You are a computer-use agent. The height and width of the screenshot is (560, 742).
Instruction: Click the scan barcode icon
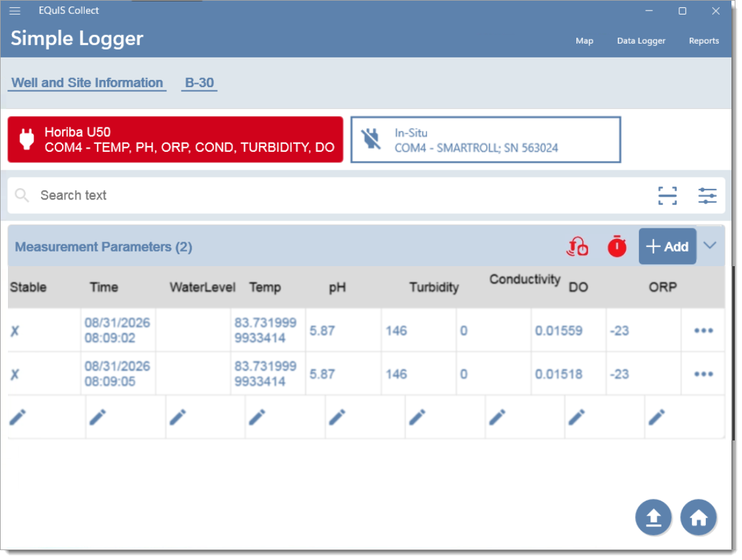point(667,195)
